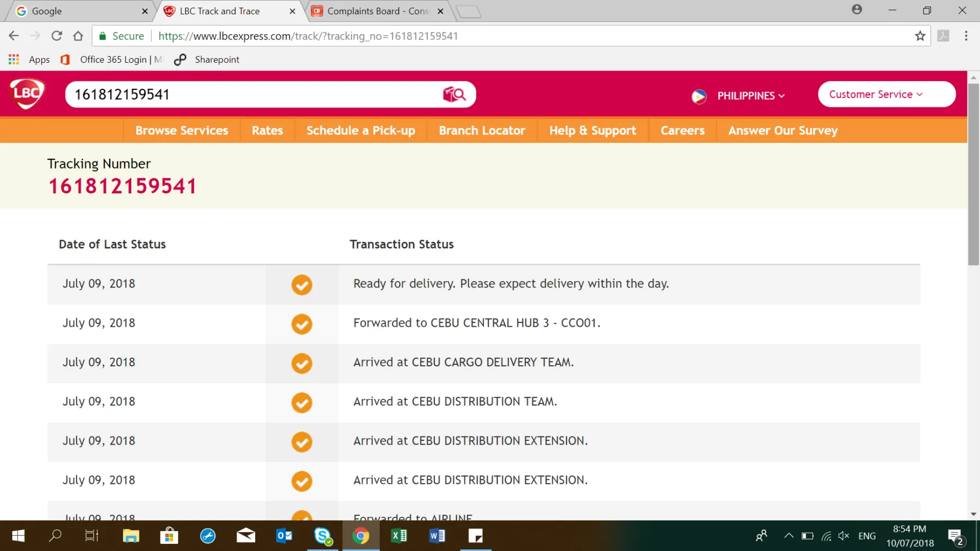Click the Philippines flag icon
The image size is (980, 551).
coord(699,96)
